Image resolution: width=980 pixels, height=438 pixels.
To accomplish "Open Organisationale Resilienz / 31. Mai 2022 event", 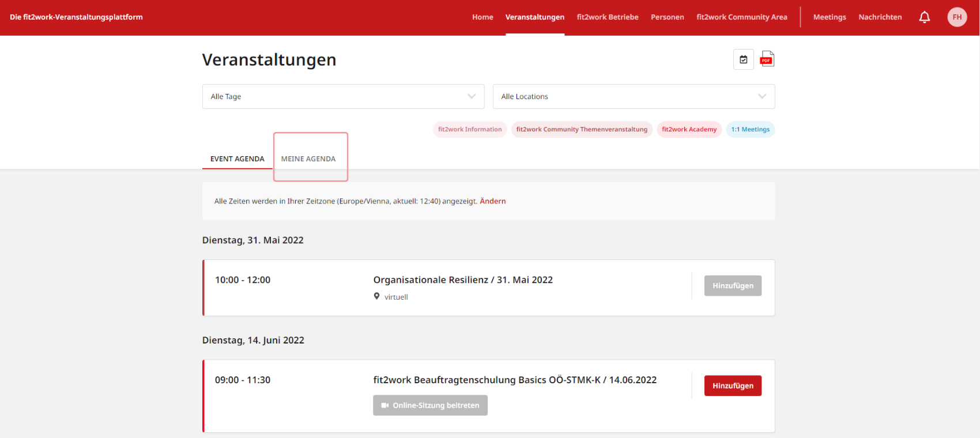I will tap(463, 280).
